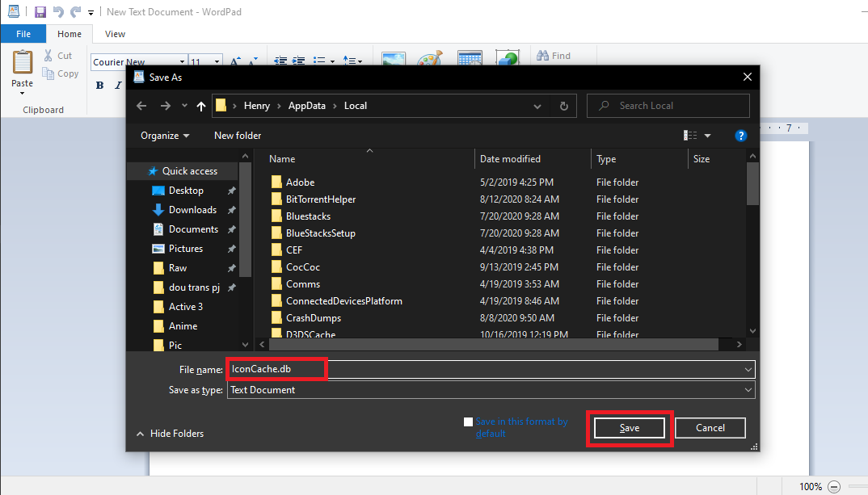
Task: Refresh the Local folder with the refresh icon
Action: (x=563, y=105)
